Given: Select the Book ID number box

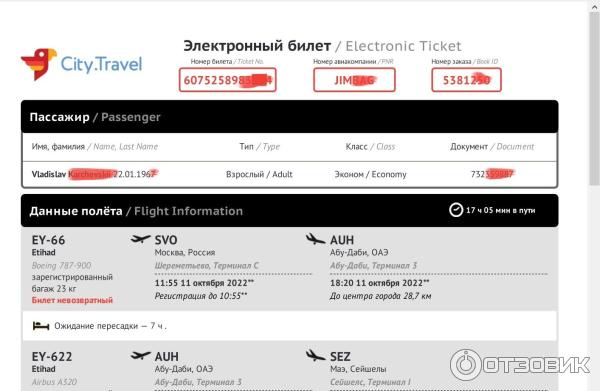Looking at the screenshot, I should coord(466,80).
